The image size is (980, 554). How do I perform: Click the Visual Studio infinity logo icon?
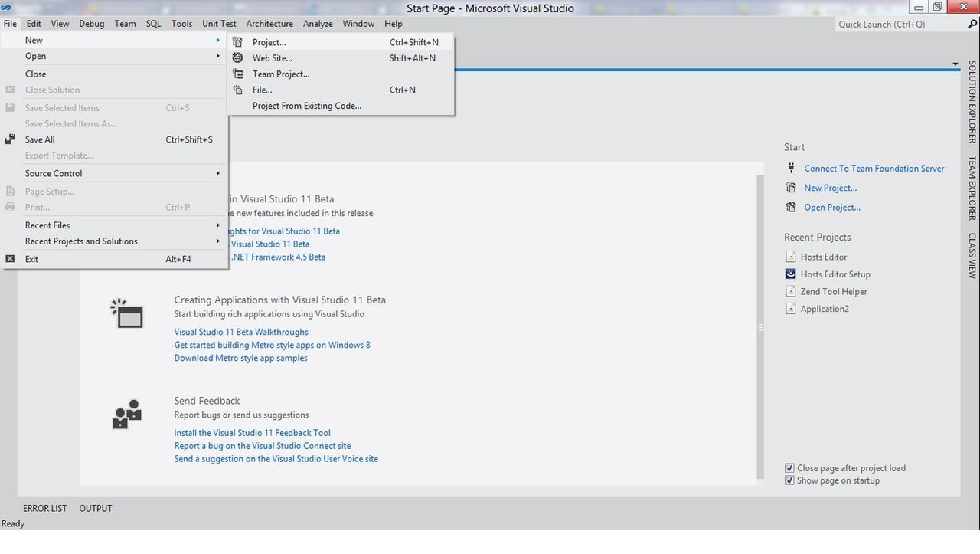(x=6, y=8)
